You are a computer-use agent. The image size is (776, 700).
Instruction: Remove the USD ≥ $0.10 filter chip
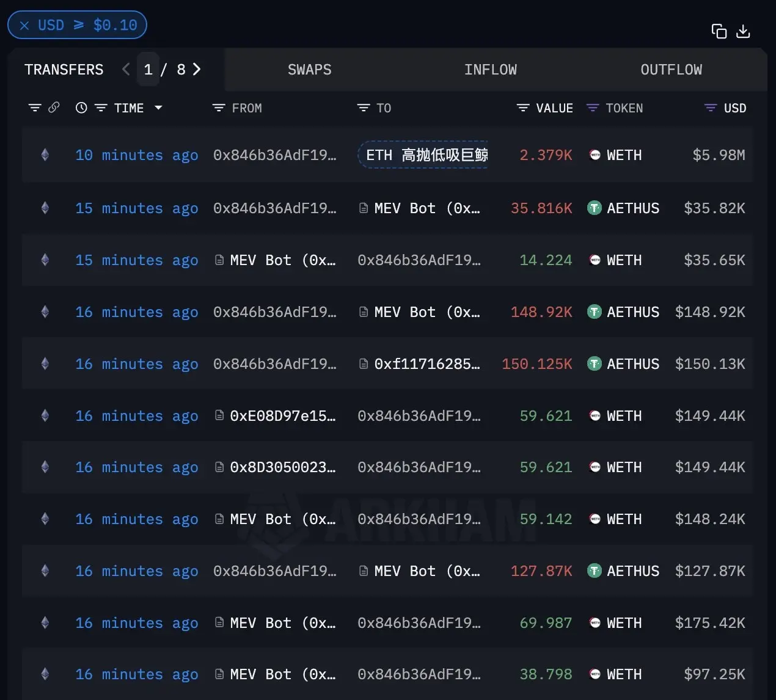click(24, 24)
